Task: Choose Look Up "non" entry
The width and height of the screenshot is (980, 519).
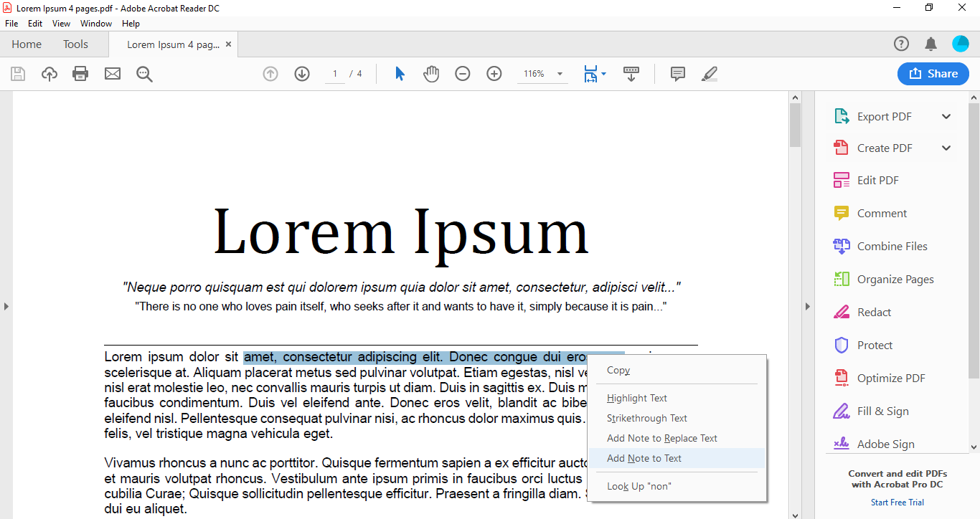Action: click(x=677, y=486)
